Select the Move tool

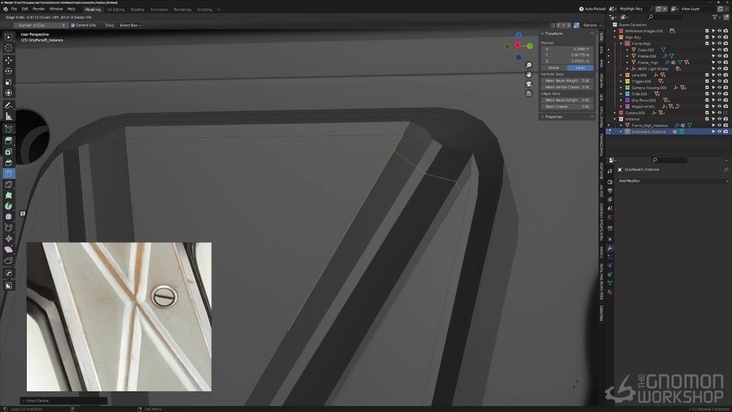(8, 60)
